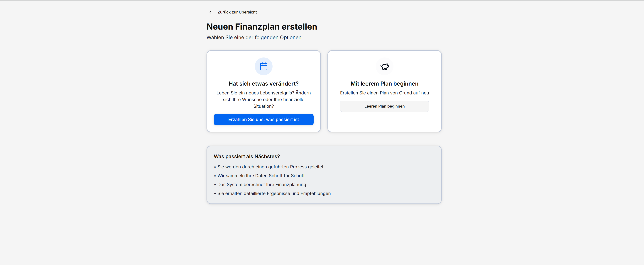Start Leeren Plan beginnen
This screenshot has height=265, width=644.
(384, 106)
